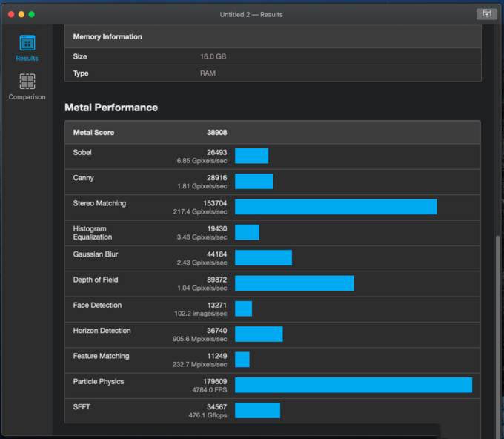Select the 'Memory Information' header
The image size is (504, 439).
tap(107, 36)
